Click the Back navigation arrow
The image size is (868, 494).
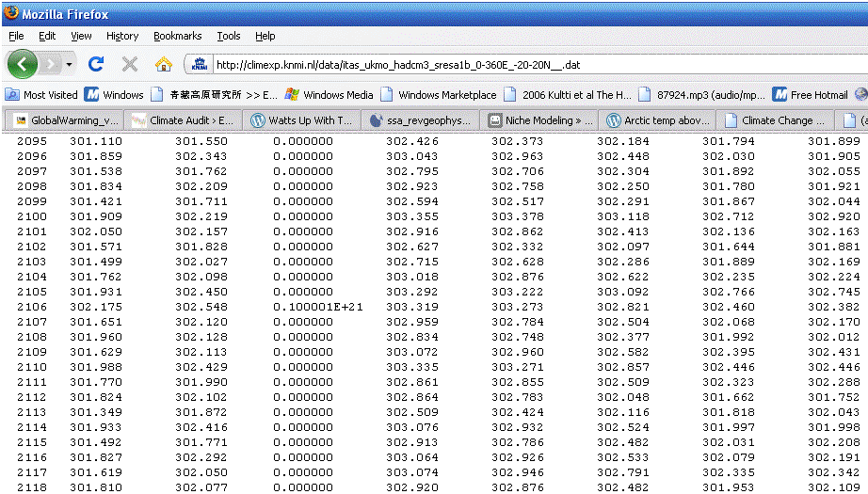(23, 64)
